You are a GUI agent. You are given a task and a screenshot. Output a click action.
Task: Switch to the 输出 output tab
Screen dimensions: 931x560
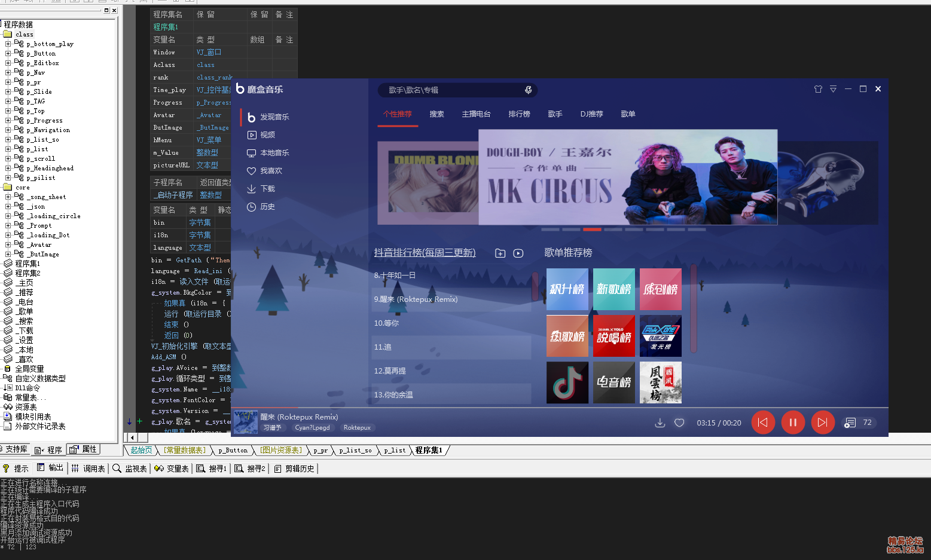(50, 468)
